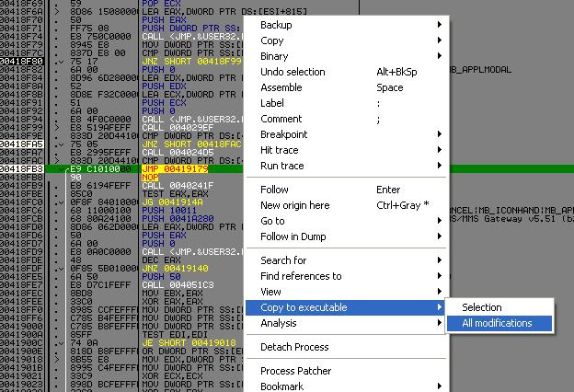574x392 pixels.
Task: Click the Go to submenu arrow
Action: [x=440, y=221]
